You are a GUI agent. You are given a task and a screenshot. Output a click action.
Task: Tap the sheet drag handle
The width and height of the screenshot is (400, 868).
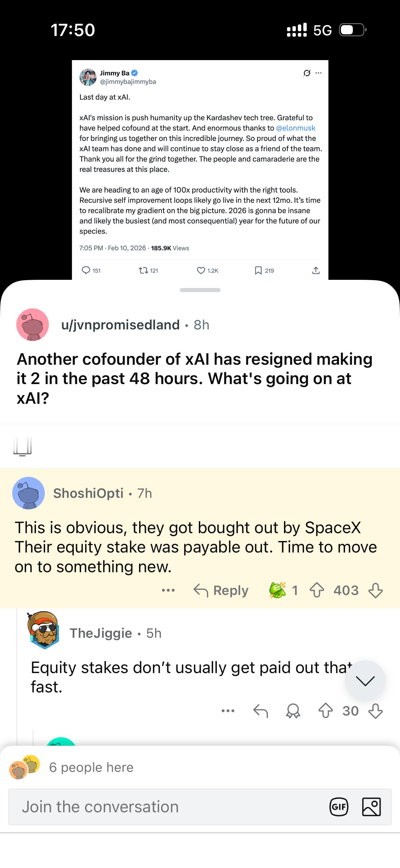point(200,290)
